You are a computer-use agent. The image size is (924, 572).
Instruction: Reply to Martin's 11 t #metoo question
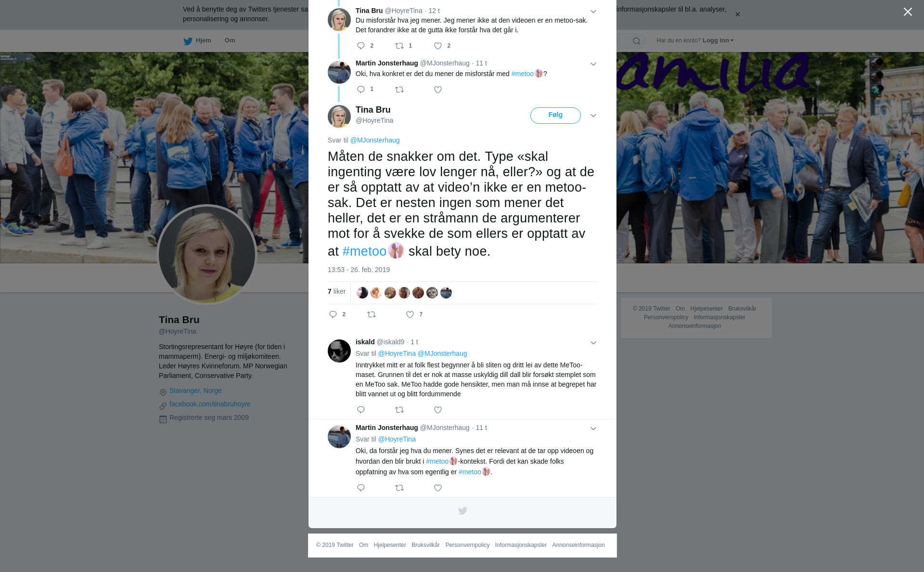361,90
